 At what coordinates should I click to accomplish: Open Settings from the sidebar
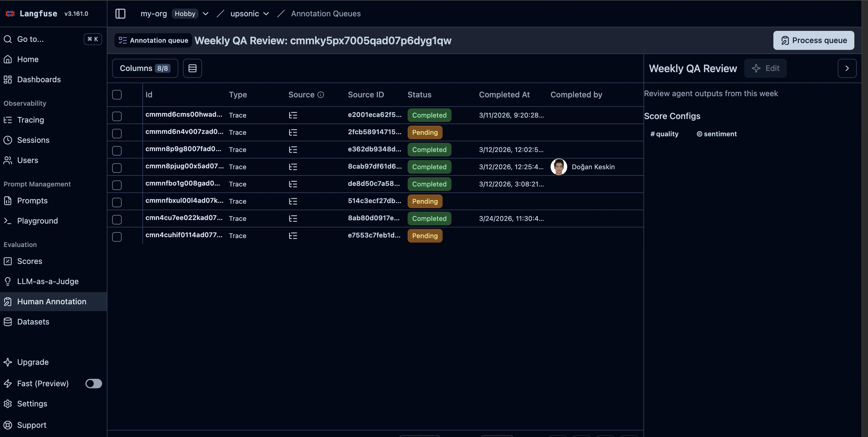[32, 404]
